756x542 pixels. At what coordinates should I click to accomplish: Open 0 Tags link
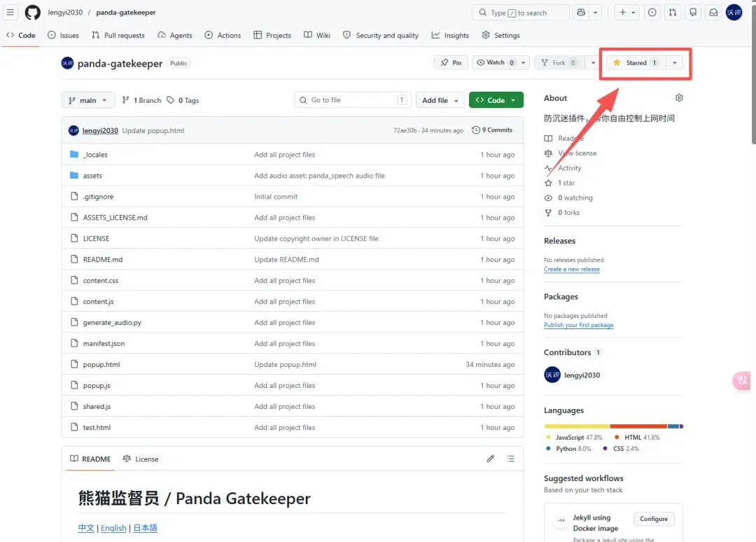tap(183, 100)
